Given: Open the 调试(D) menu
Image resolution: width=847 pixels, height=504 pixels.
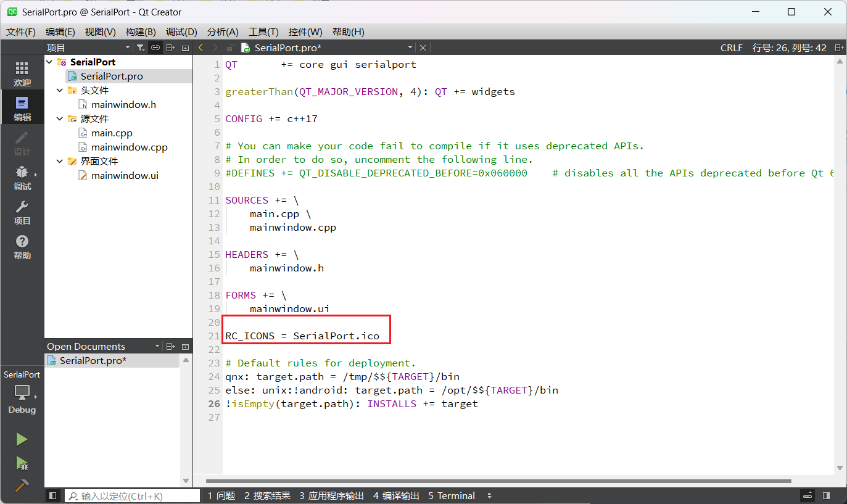Looking at the screenshot, I should pyautogui.click(x=181, y=31).
